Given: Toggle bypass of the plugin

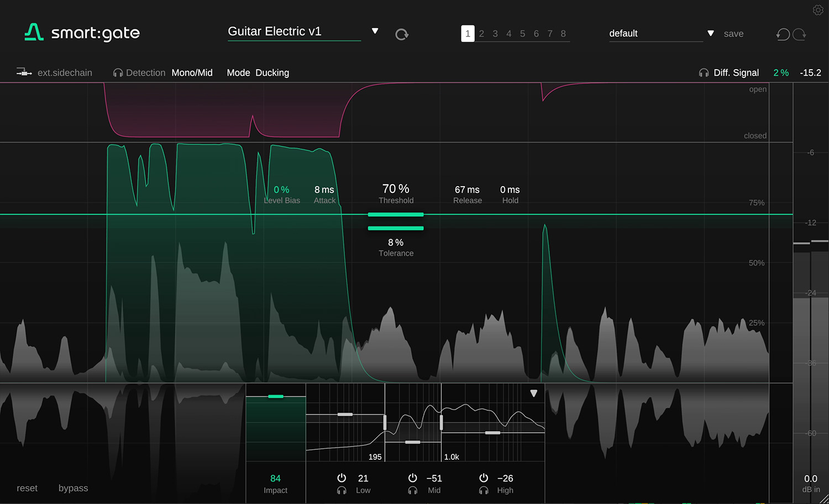Looking at the screenshot, I should pos(73,488).
